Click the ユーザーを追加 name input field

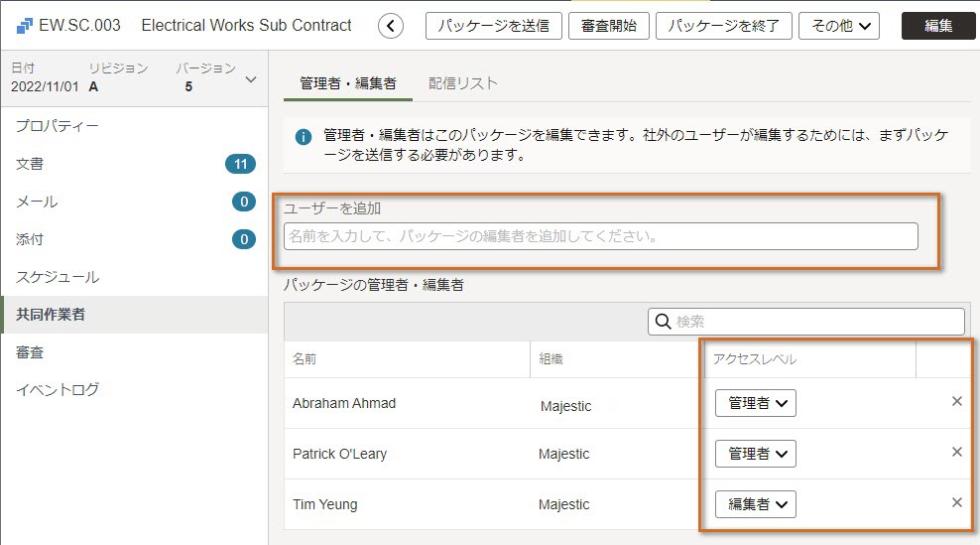[601, 236]
